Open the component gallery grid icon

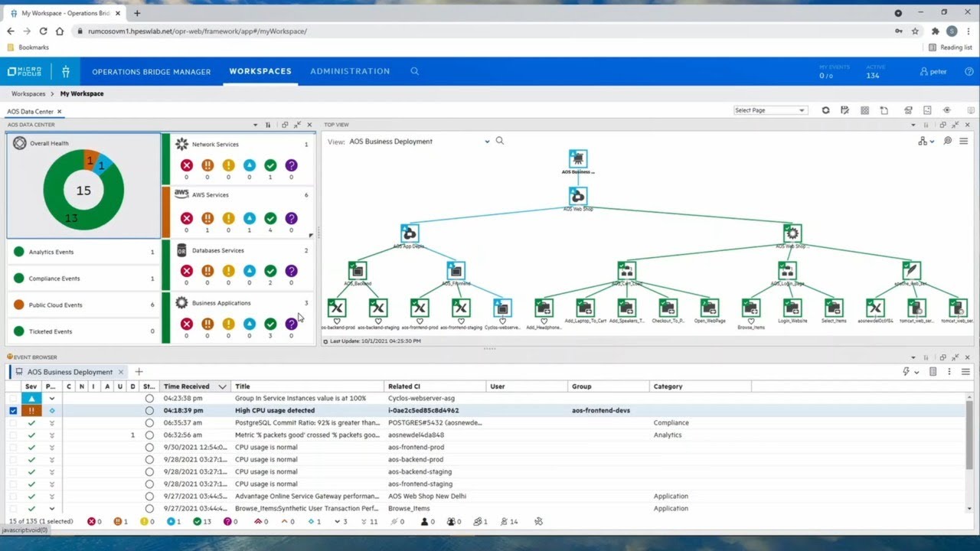point(865,110)
